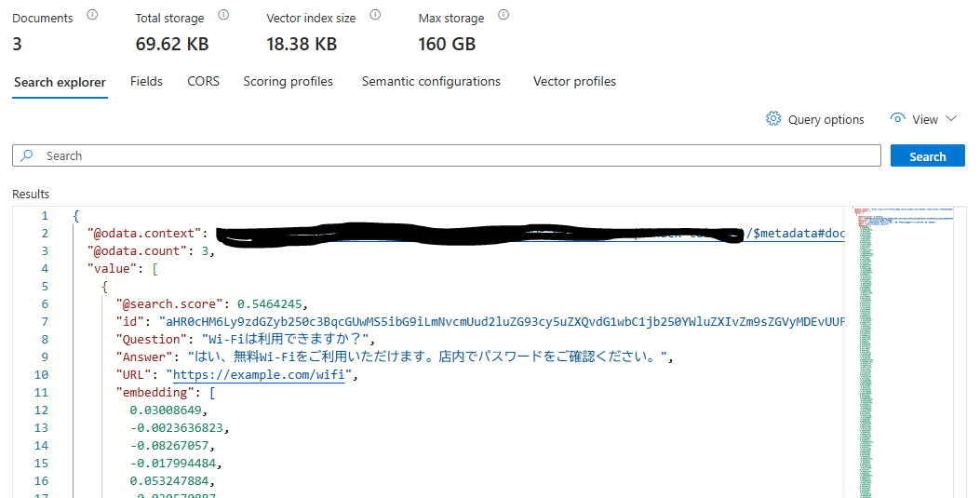Screen dimensions: 980x498
Task: Click the Query options gear icon
Action: [773, 119]
